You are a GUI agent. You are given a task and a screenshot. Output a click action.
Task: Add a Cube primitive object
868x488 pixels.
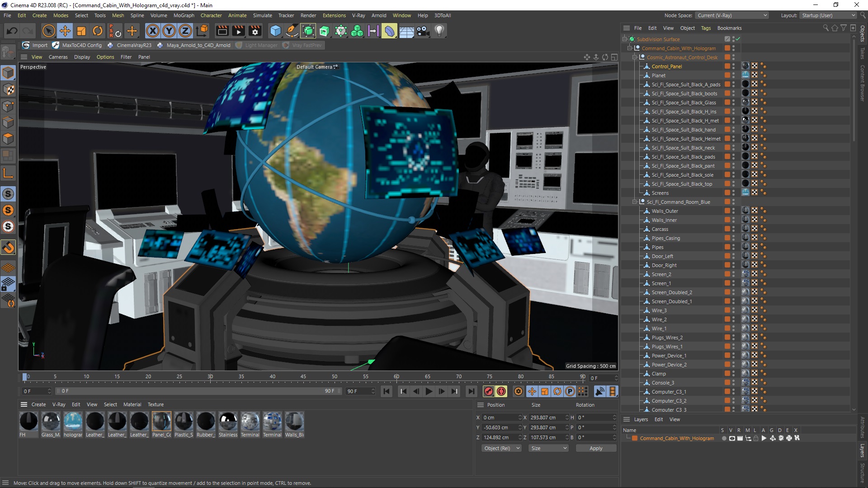(x=275, y=31)
